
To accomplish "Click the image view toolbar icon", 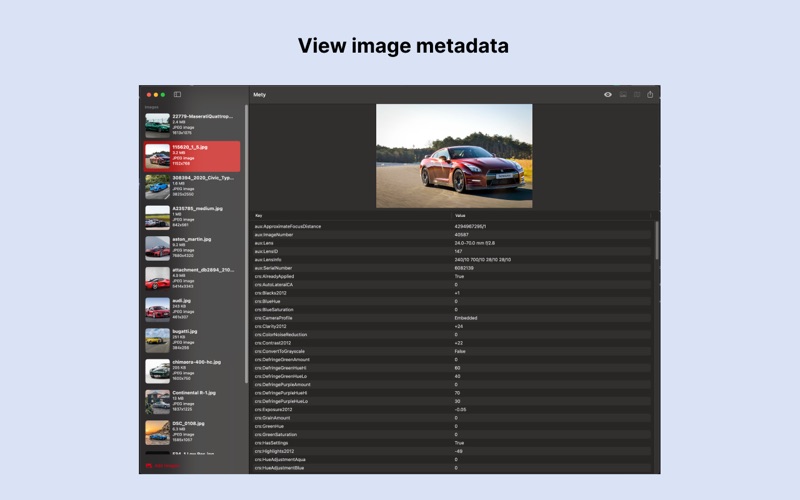I will (623, 94).
